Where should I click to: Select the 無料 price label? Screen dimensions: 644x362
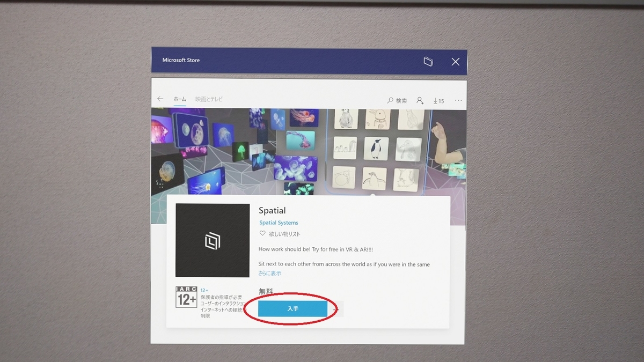[266, 291]
